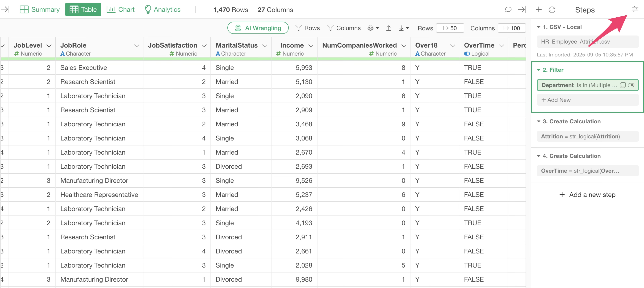Image resolution: width=644 pixels, height=288 pixels.
Task: Open the Over18 column menu
Action: pyautogui.click(x=452, y=46)
